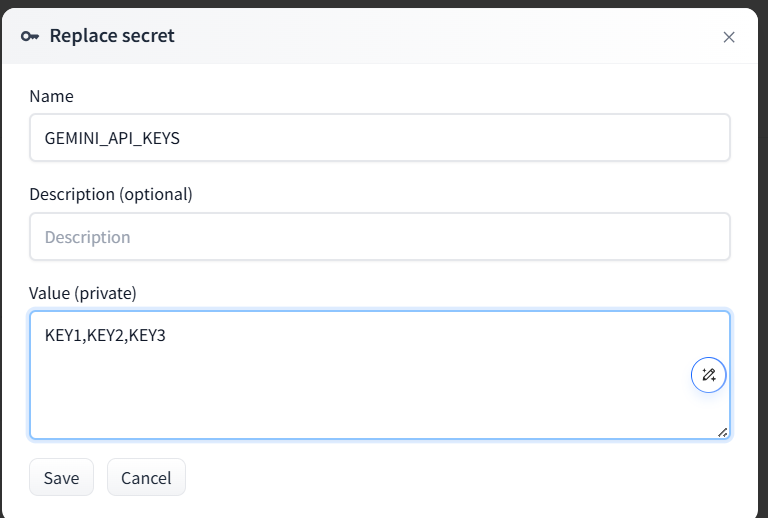Save the replaced secret

tap(61, 477)
